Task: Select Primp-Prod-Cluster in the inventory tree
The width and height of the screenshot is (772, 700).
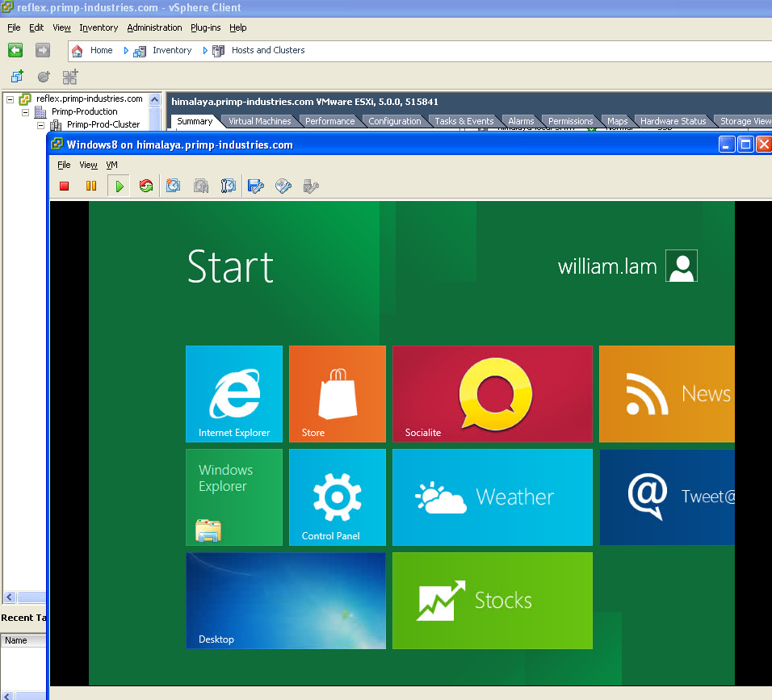Action: click(x=103, y=124)
